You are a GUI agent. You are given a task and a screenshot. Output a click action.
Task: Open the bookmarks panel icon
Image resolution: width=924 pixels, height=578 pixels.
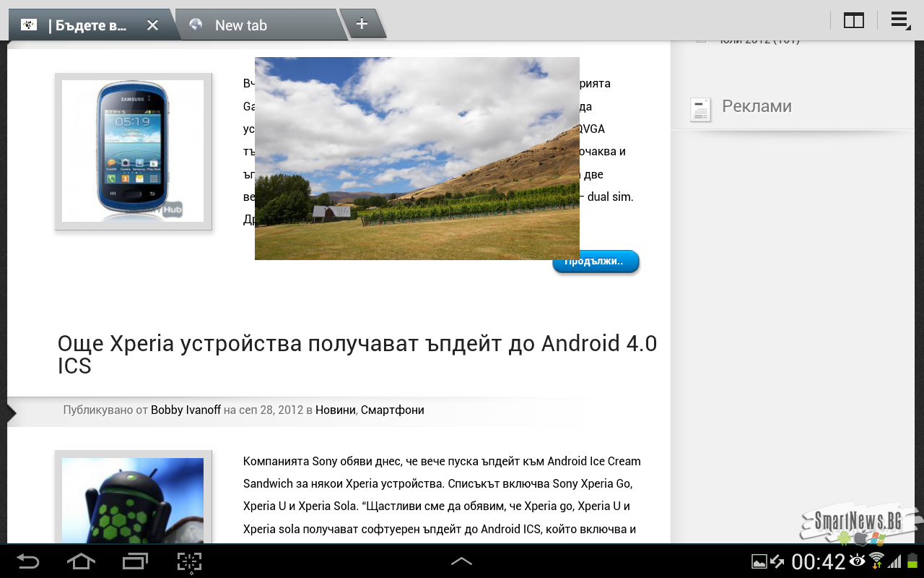[x=853, y=21]
